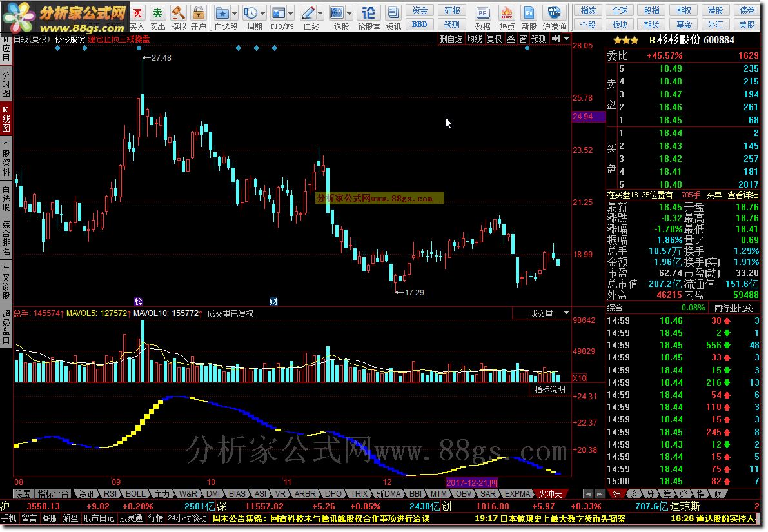Open the dropdown arrow after skip-to-end icon
Screen dimensions: 768x532
(567, 39)
